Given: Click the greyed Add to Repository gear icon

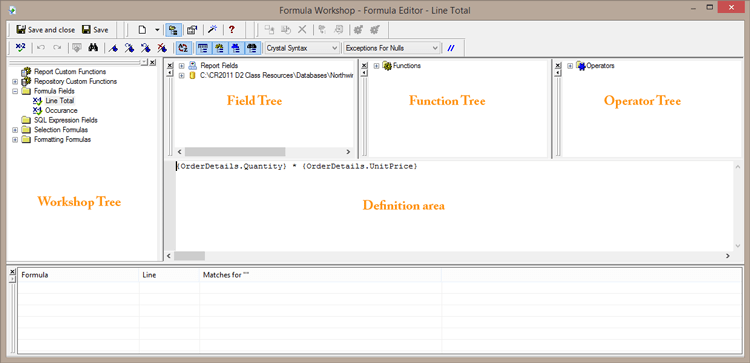Looking at the screenshot, I should [x=357, y=30].
